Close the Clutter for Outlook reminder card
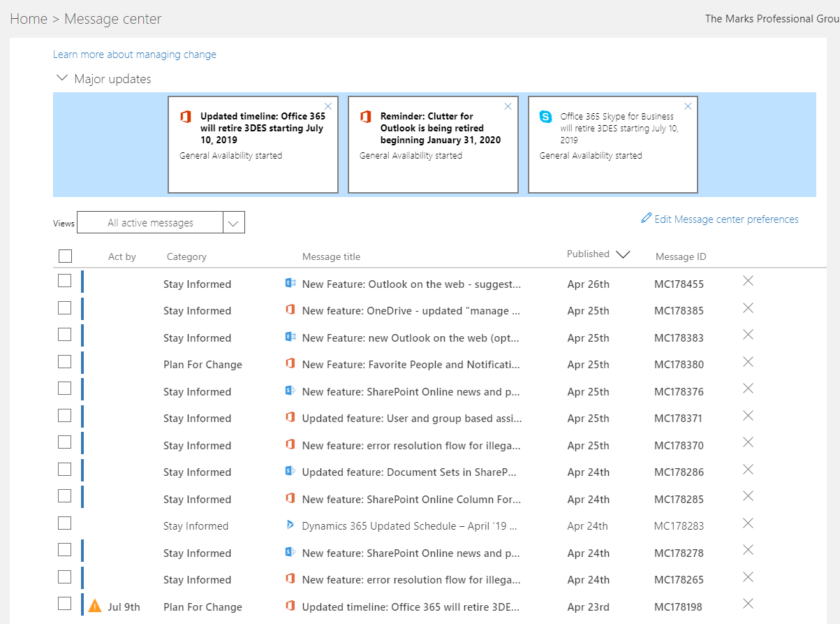This screenshot has height=624, width=840. coord(508,106)
